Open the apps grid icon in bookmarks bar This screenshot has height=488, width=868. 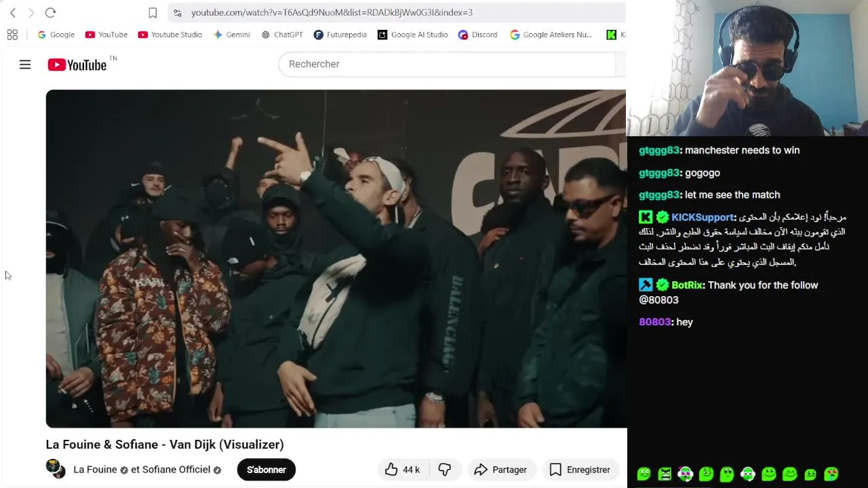[12, 35]
